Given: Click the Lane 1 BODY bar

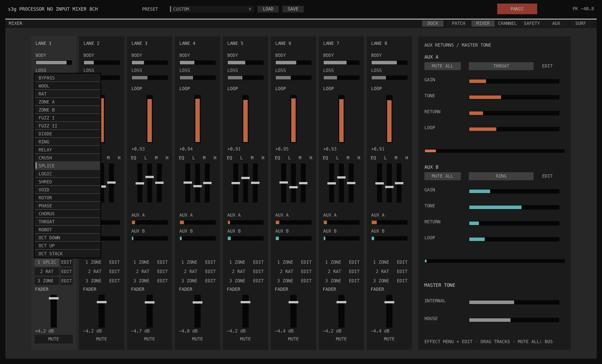Looking at the screenshot, I should (54, 63).
